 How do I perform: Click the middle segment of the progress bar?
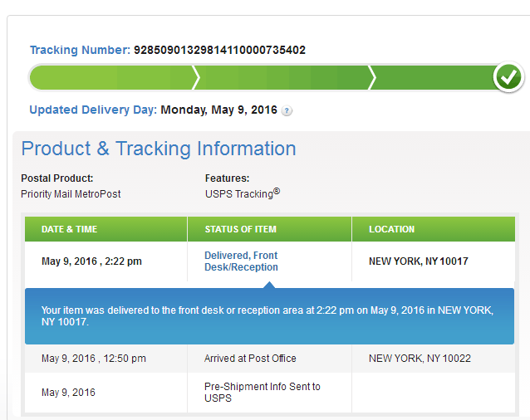pyautogui.click(x=283, y=78)
